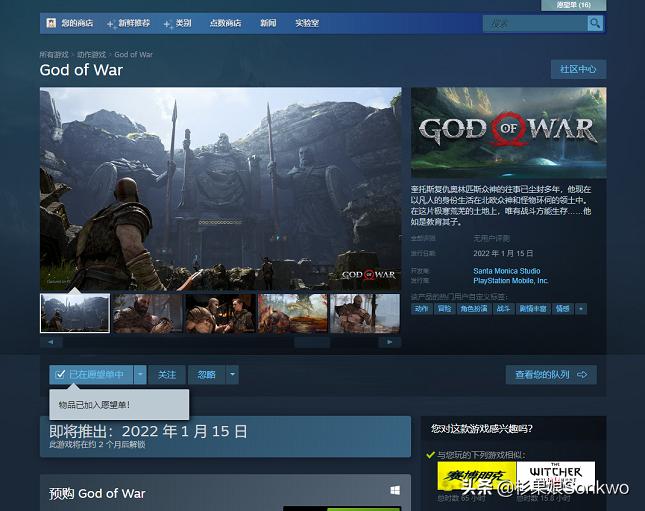Open 您的商店 menu
The height and width of the screenshot is (511, 645).
77,23
